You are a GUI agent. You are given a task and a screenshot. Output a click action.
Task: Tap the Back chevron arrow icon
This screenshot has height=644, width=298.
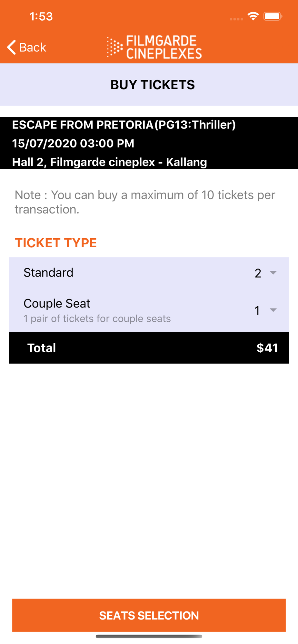tap(11, 47)
